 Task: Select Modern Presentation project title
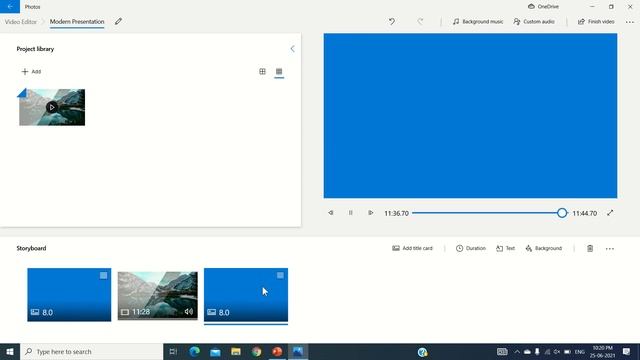[x=77, y=22]
